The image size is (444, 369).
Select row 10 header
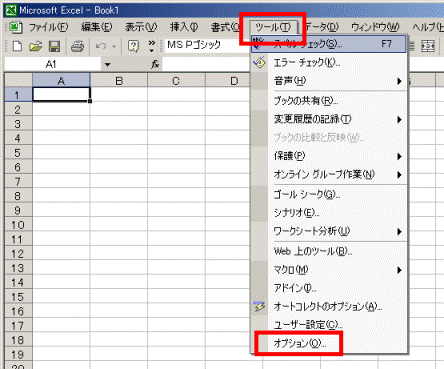[x=18, y=225]
